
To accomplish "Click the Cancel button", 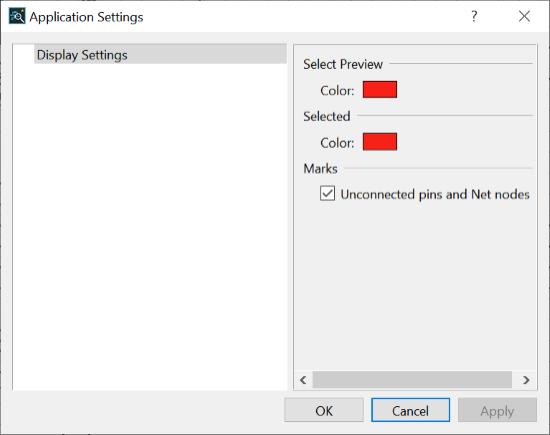I will point(410,410).
